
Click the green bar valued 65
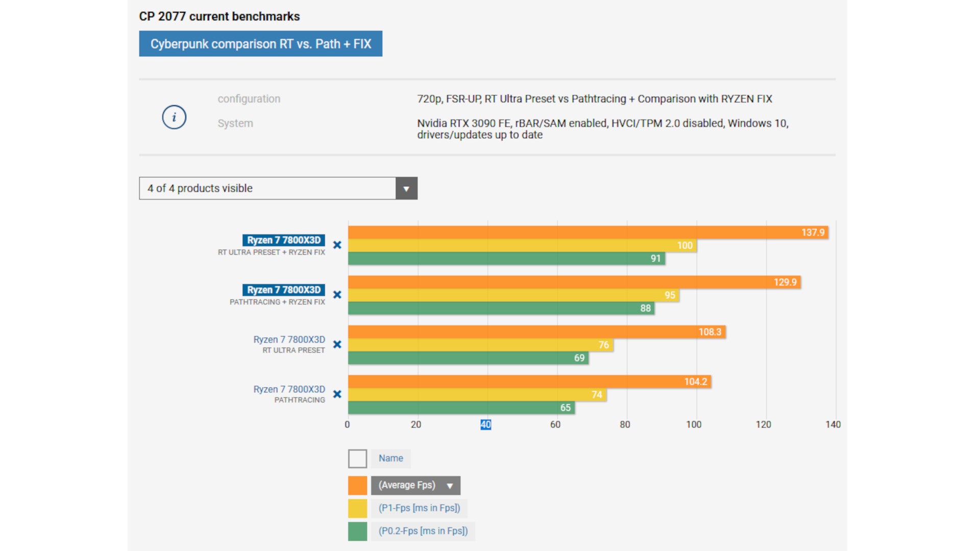point(461,408)
